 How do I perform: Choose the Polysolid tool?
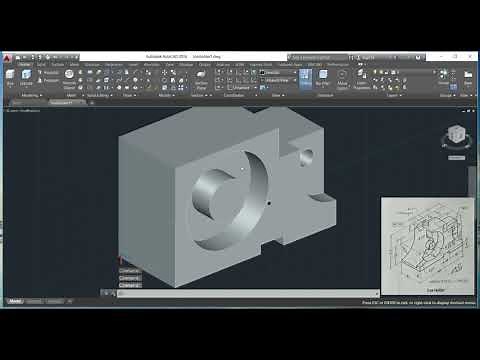coord(48,72)
